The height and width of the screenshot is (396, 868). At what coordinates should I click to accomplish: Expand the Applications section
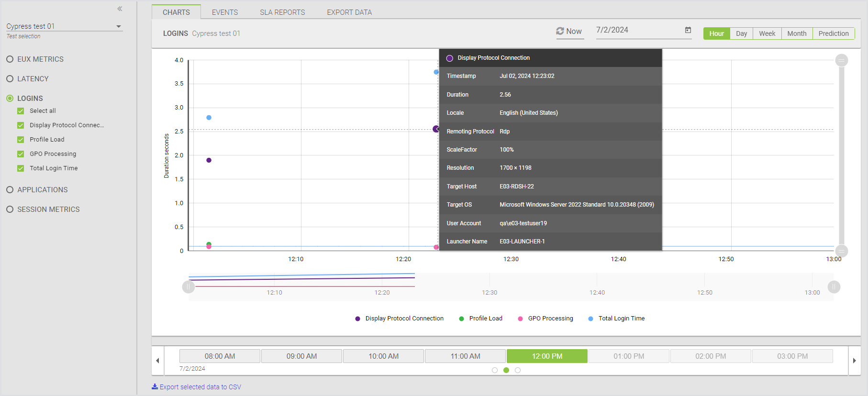tap(10, 190)
